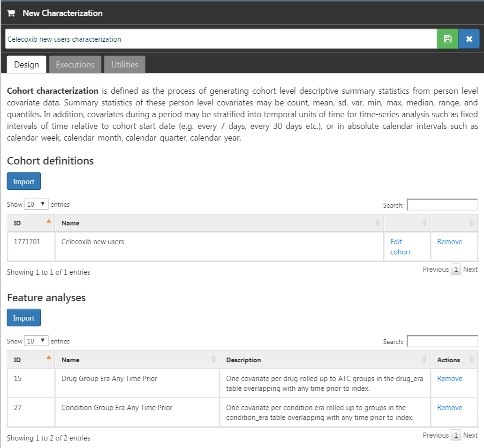Sort feature analyses by Name column
The width and height of the screenshot is (484, 448).
137,359
